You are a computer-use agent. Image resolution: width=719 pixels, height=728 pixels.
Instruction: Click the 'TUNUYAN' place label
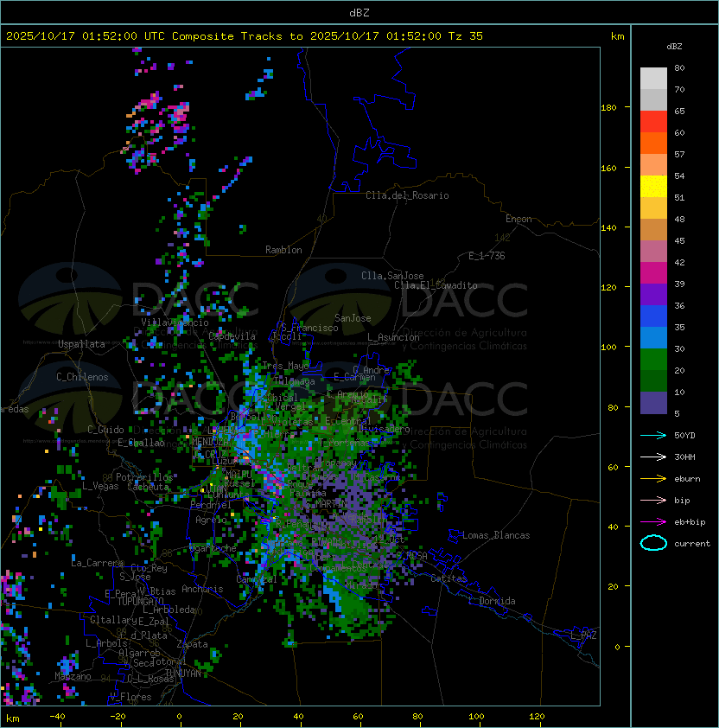click(183, 674)
